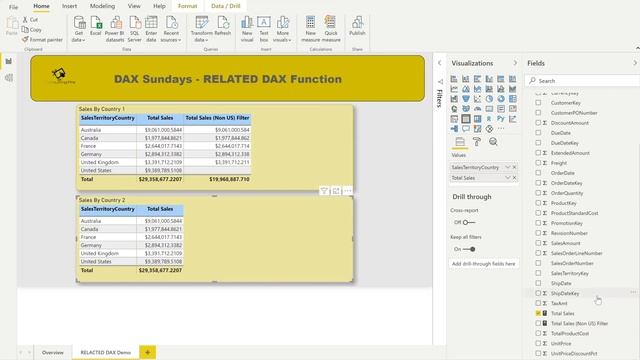The height and width of the screenshot is (360, 640).
Task: Toggle Cross-report drill through switch
Action: coord(469,222)
